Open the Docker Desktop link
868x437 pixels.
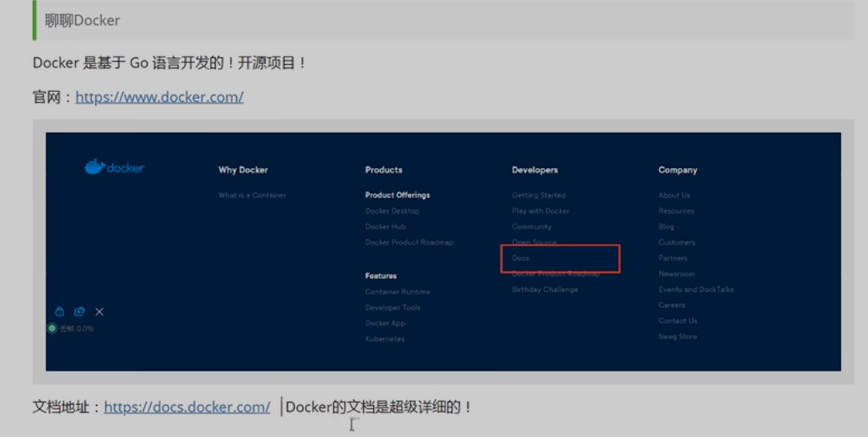(x=392, y=211)
